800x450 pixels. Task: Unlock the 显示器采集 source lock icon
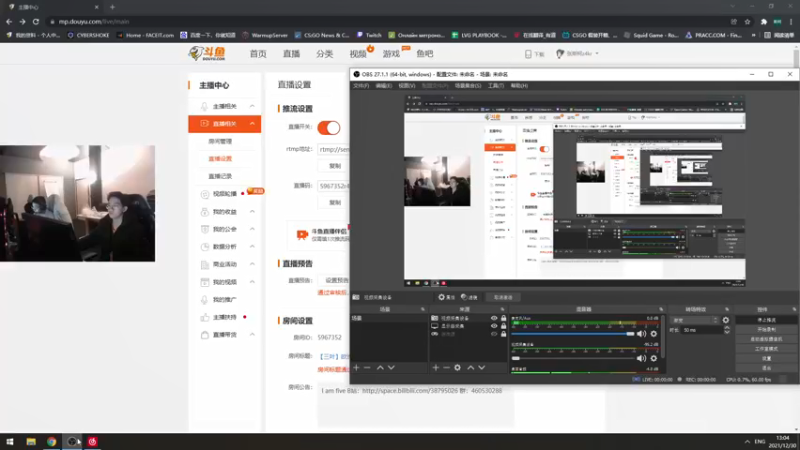[x=504, y=326]
